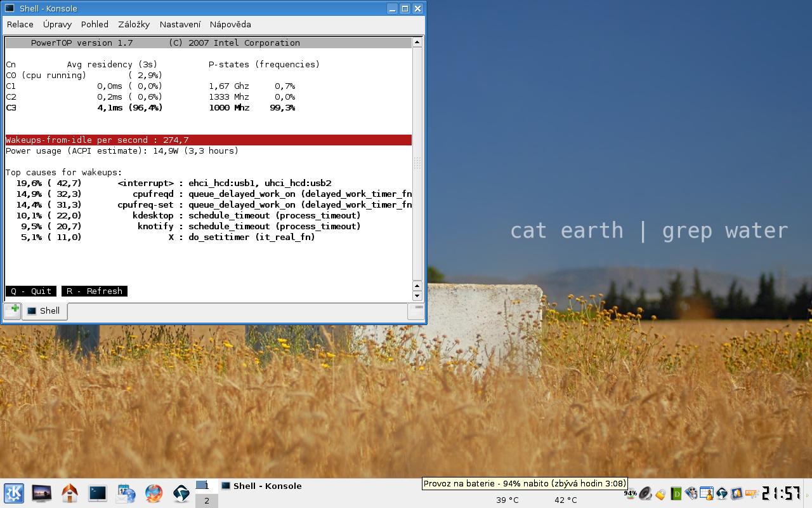The image size is (812, 508).
Task: Click the Konsole window menu icon in titlebar
Action: pyautogui.click(x=10, y=8)
